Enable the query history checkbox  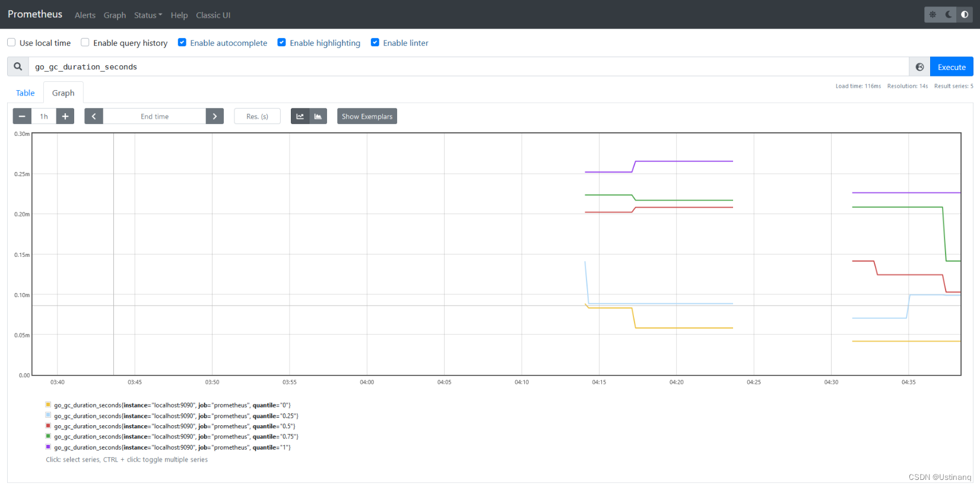pos(85,42)
